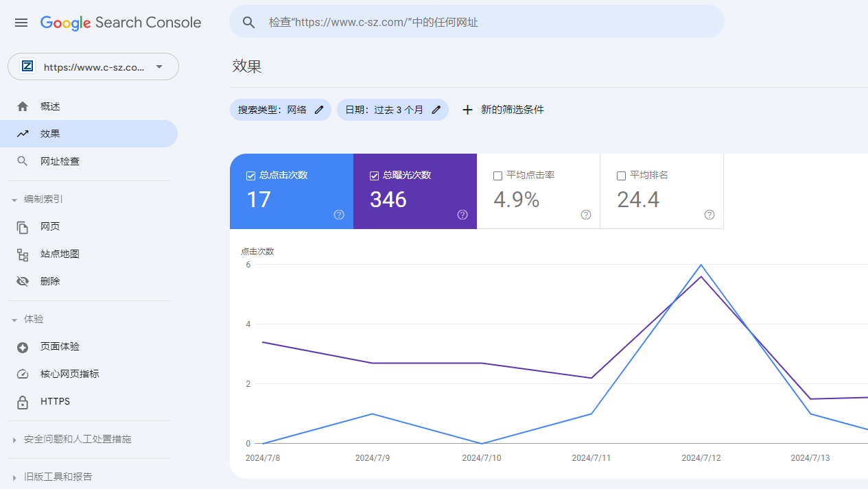Enable the 平均点击率 metric checkbox

[497, 175]
